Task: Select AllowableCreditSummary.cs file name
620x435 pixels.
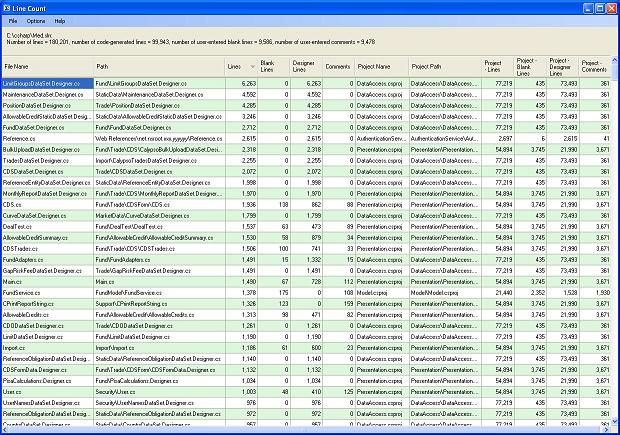Action: click(x=35, y=238)
